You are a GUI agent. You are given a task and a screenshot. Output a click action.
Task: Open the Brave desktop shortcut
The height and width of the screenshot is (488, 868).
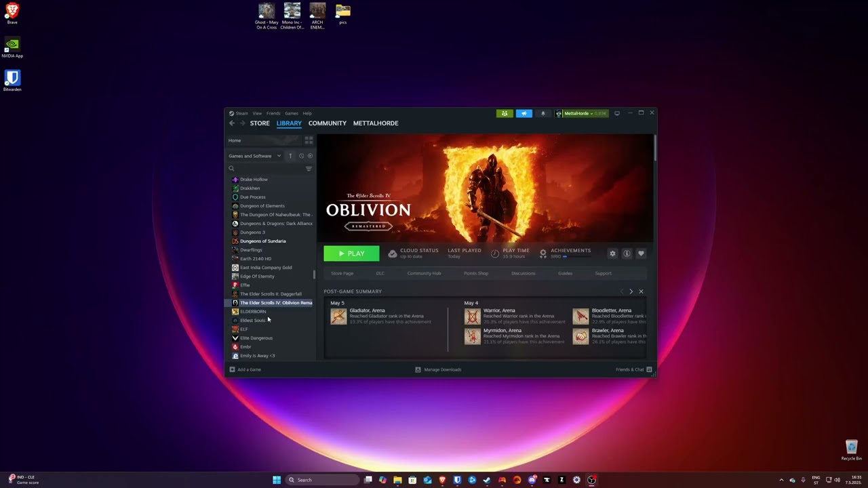pos(12,13)
